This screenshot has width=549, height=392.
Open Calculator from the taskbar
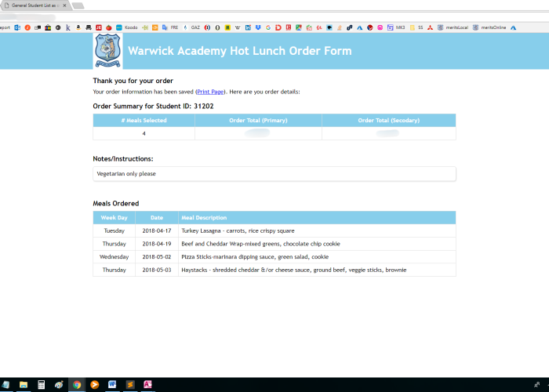click(x=42, y=385)
